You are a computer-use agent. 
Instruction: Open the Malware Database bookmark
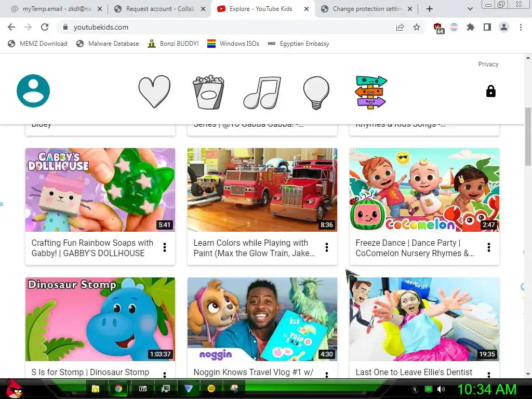[x=108, y=44]
